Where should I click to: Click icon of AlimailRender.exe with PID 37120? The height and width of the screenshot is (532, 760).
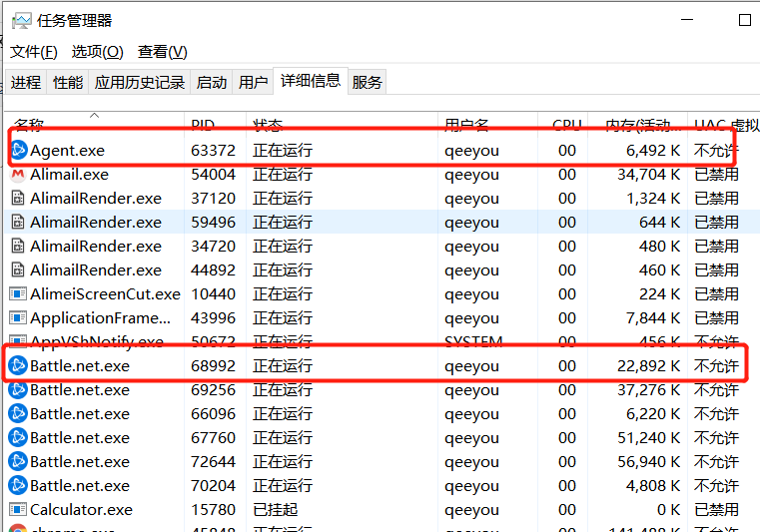(x=18, y=198)
